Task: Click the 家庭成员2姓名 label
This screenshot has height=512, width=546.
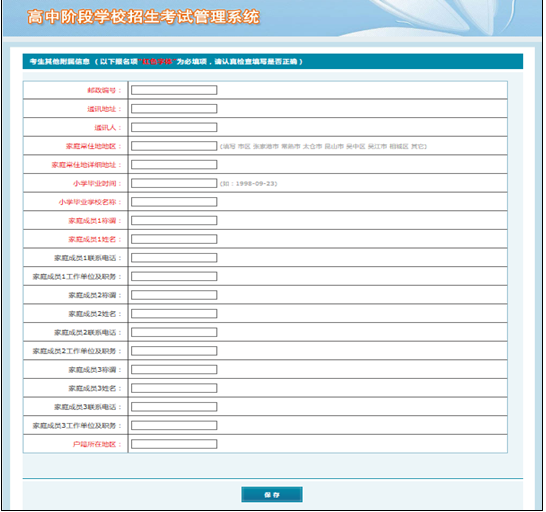Action: (x=95, y=314)
